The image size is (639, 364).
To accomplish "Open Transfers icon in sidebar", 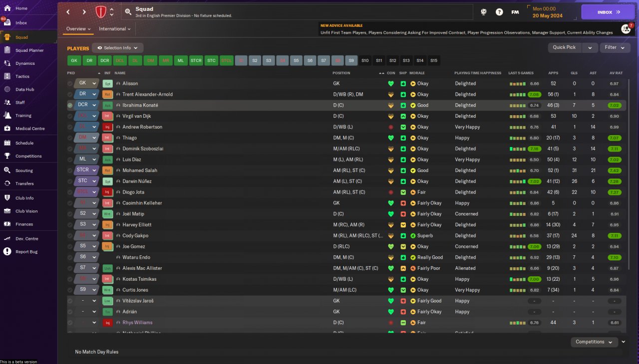I will click(7, 183).
